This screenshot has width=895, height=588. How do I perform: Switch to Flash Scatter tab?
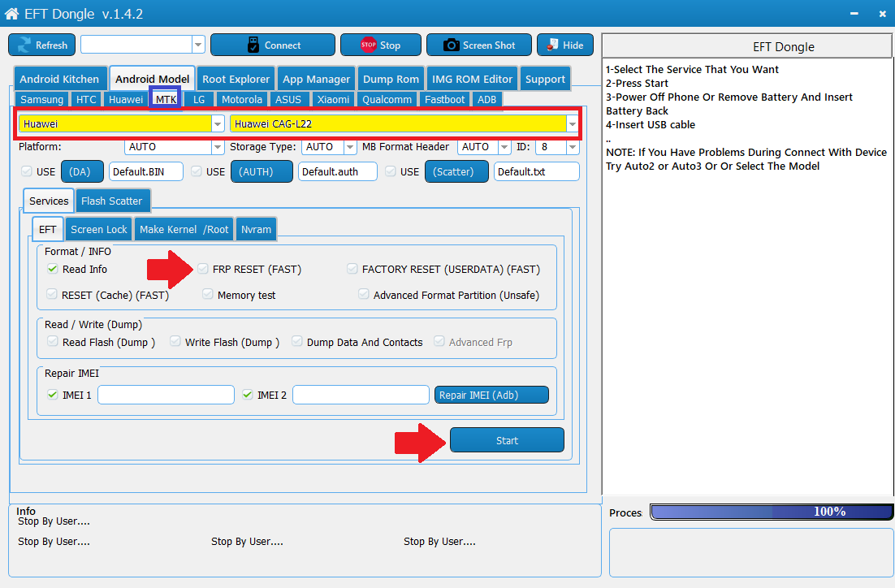tap(112, 201)
